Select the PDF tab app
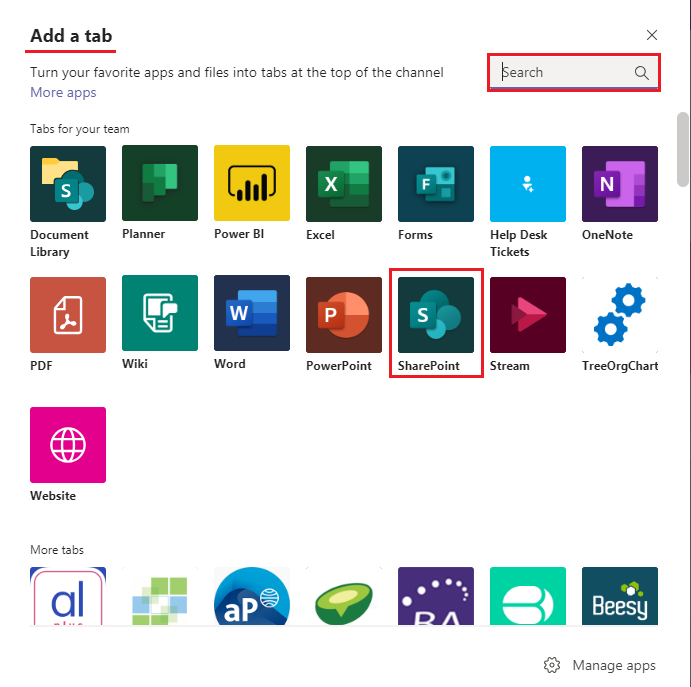Image resolution: width=691 pixels, height=687 pixels. click(68, 315)
